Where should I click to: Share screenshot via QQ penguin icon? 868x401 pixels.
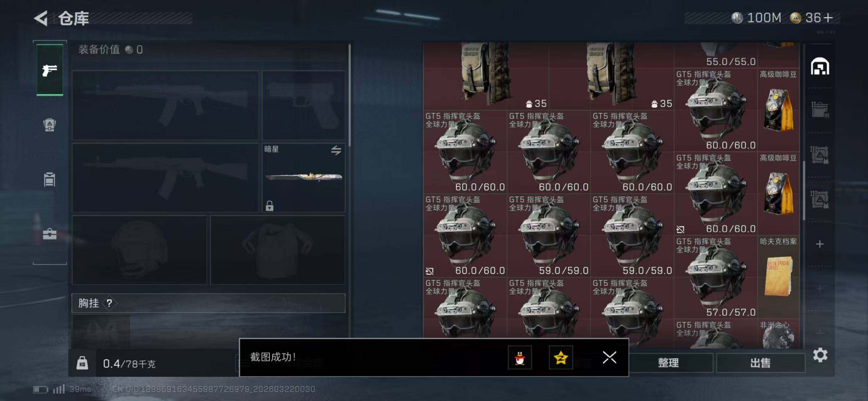point(520,357)
